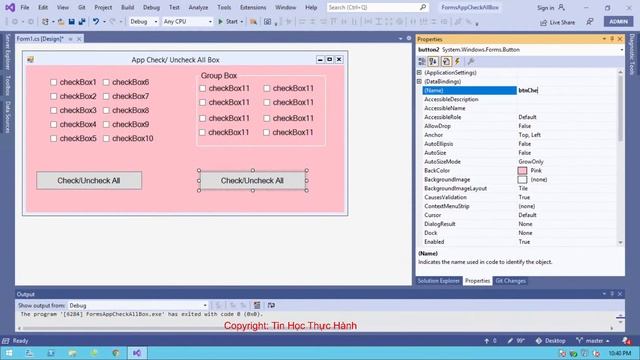The height and width of the screenshot is (360, 640).
Task: Toggle word wrap in Output panel
Action: tap(271, 305)
